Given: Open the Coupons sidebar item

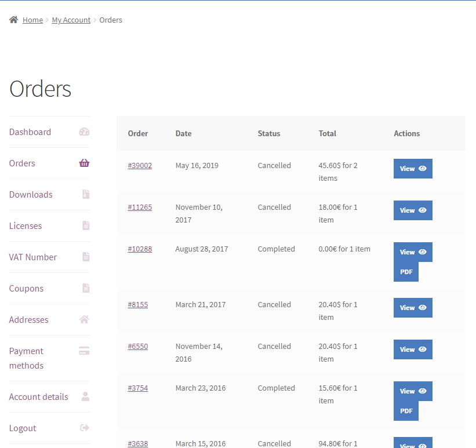Looking at the screenshot, I should (x=26, y=289).
